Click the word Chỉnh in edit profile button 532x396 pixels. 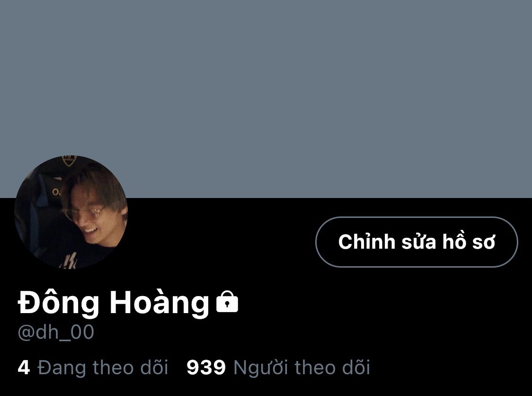(x=367, y=242)
